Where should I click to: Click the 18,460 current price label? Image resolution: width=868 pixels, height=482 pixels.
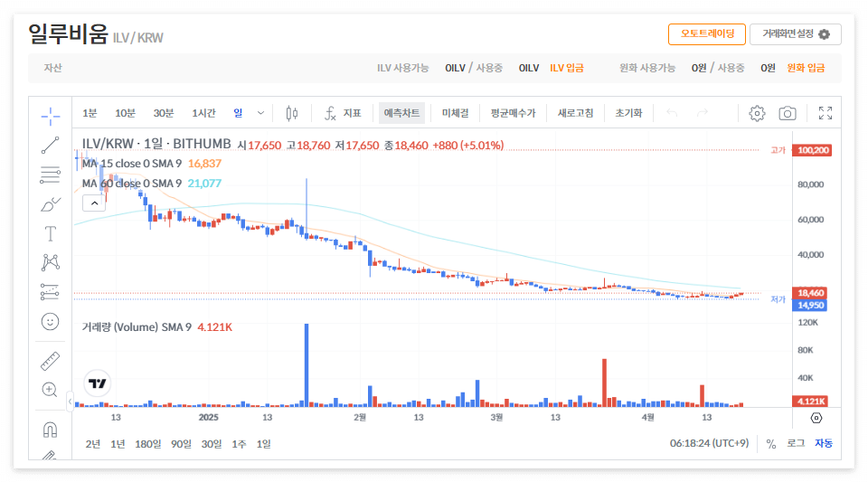pos(810,293)
